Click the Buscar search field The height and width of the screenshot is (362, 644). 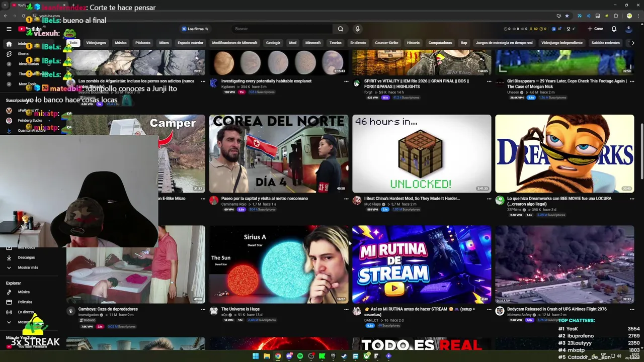tap(282, 29)
